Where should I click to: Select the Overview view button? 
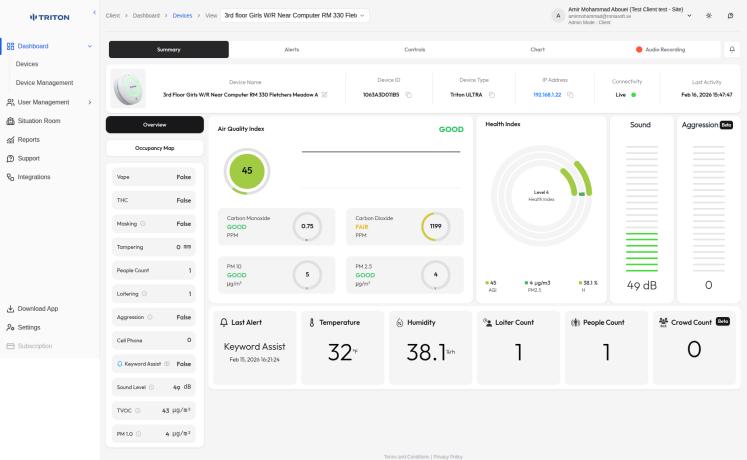click(155, 125)
